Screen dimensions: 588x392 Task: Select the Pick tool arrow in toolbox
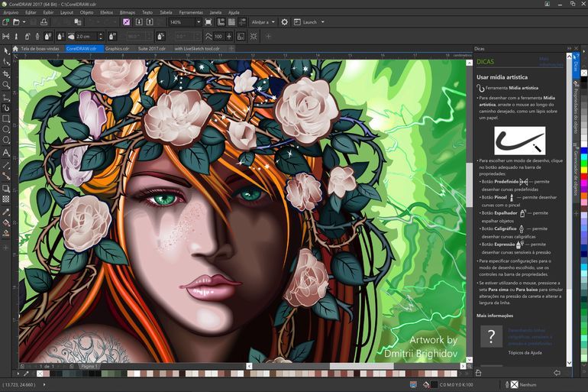(x=6, y=51)
